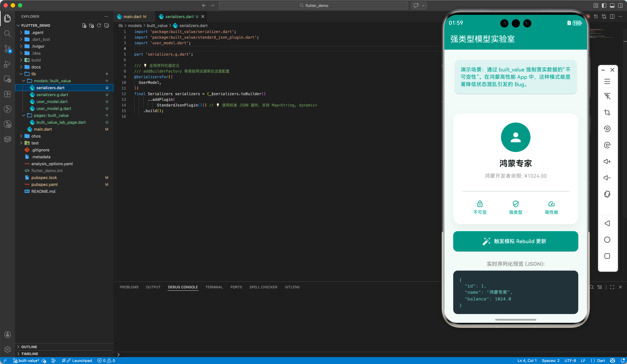Collapse the lib folder
Viewport: 627px width, 364px height.
33,74
